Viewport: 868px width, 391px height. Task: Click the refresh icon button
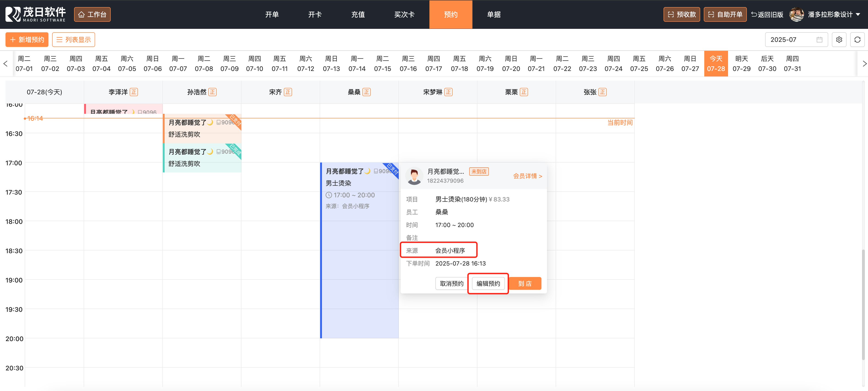pos(857,40)
